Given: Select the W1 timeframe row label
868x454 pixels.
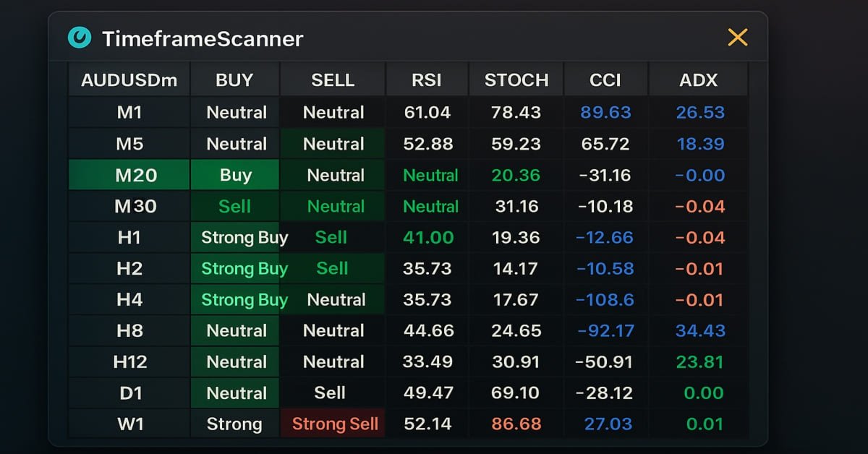Looking at the screenshot, I should coord(128,424).
